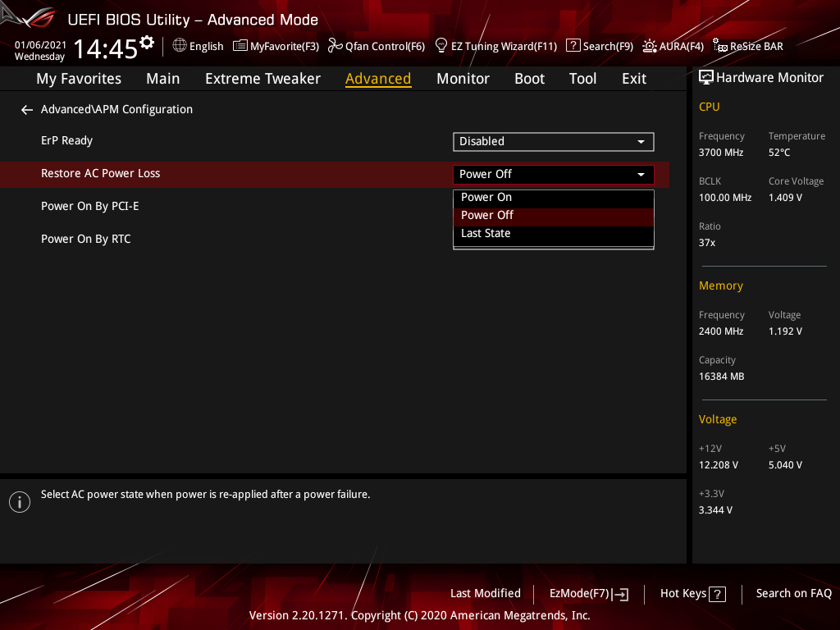Click the Hardware Monitor display icon
Viewport: 840px width, 630px height.
pyautogui.click(x=706, y=78)
